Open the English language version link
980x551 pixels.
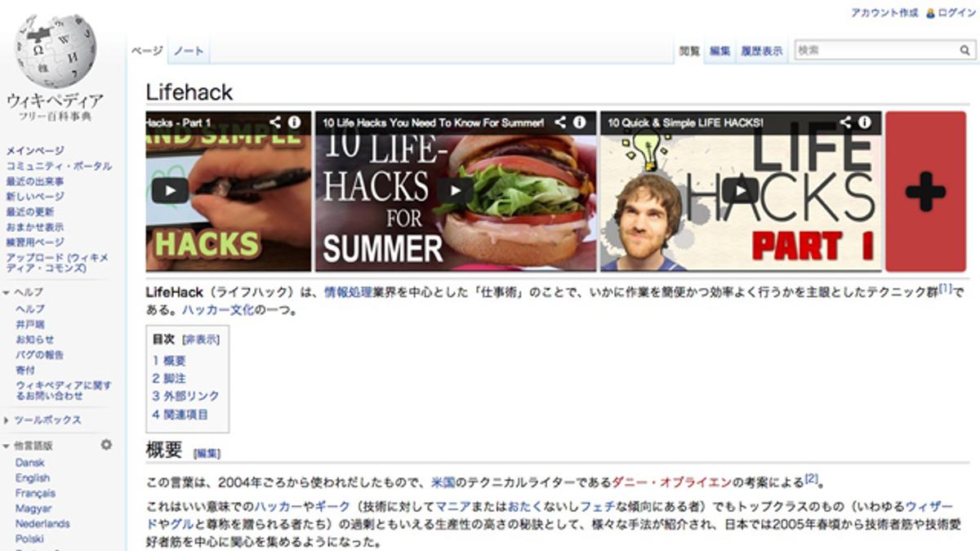coord(33,478)
